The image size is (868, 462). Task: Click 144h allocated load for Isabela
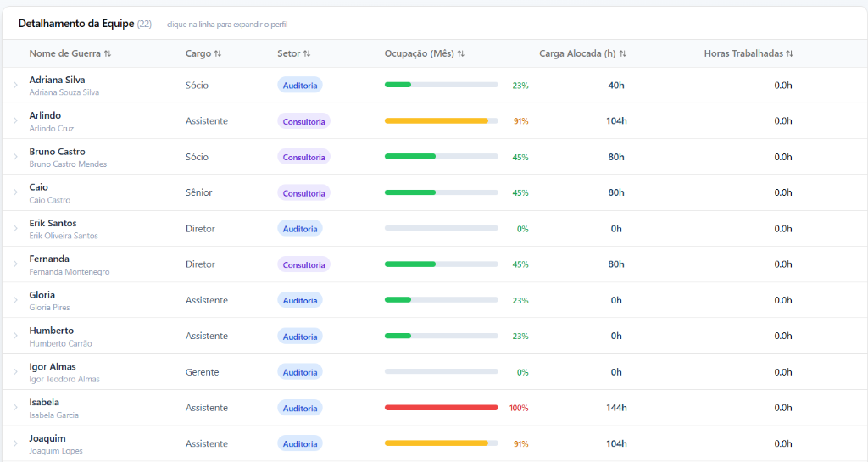(x=616, y=408)
